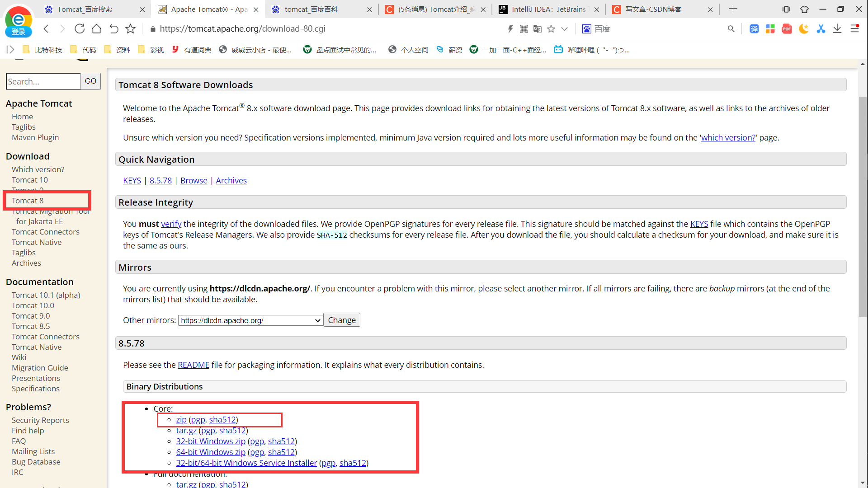The image size is (868, 488).
Task: Expand the bookmarks sidebar toggle arrow
Action: coord(10,50)
